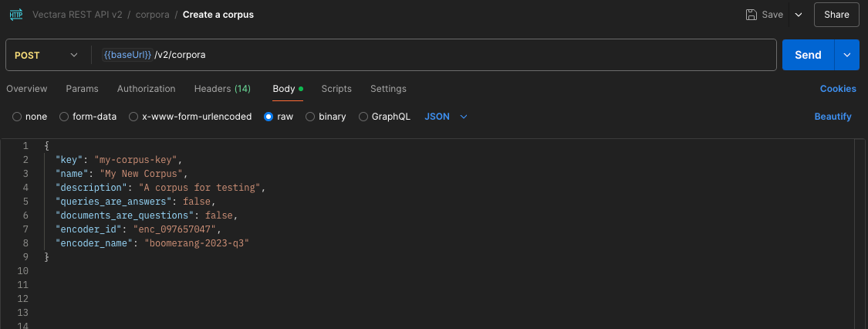Click the Save floppy disk icon
868x329 pixels.
[x=751, y=15]
